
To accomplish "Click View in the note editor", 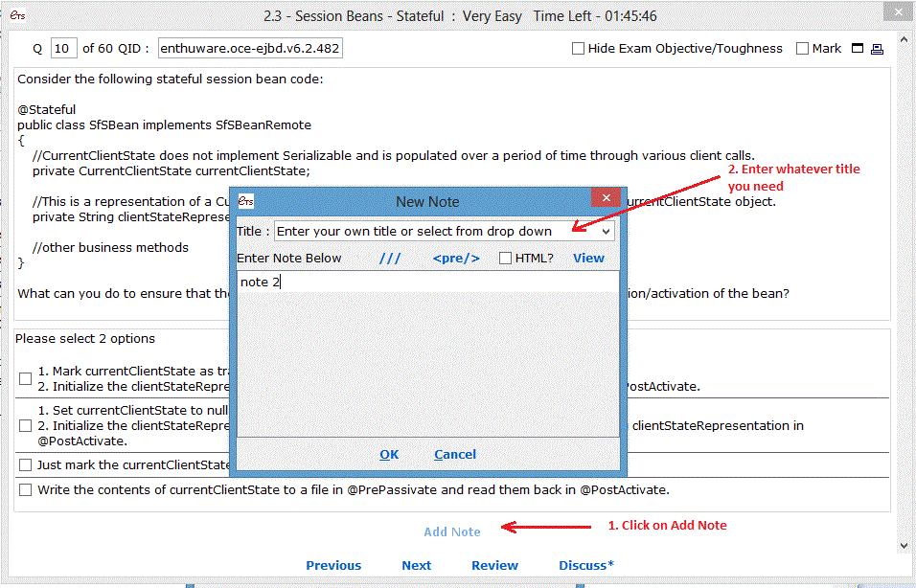I will tap(588, 257).
